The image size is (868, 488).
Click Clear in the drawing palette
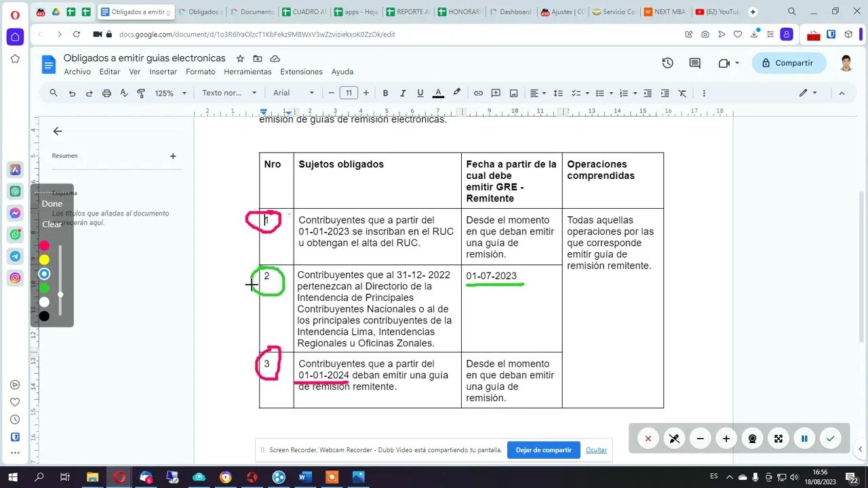click(x=52, y=224)
